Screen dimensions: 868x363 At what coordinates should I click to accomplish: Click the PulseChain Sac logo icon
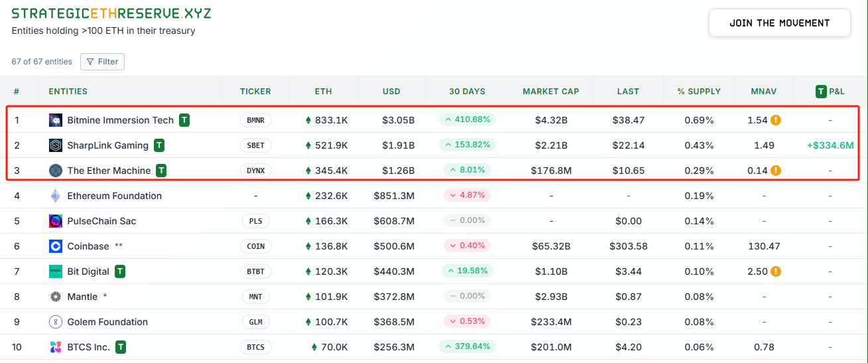[56, 221]
